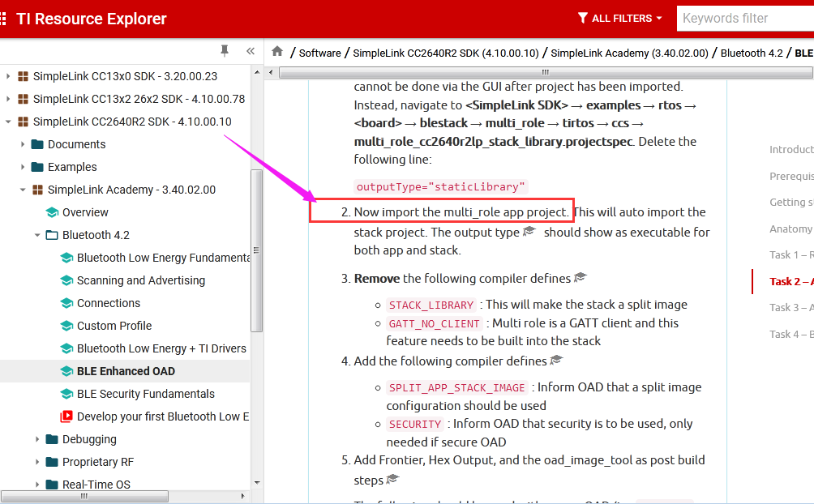Collapse the SimpleLink CC2640R2 SDK node
The image size is (814, 504).
(x=8, y=122)
